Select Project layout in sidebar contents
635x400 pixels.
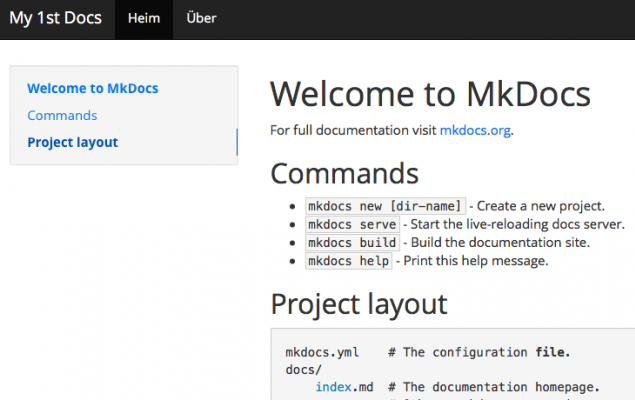coord(72,143)
